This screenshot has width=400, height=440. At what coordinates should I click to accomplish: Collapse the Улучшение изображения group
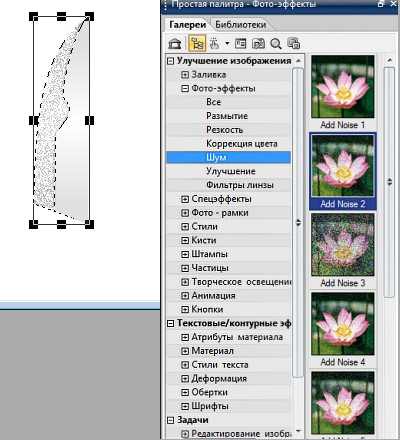click(170, 61)
